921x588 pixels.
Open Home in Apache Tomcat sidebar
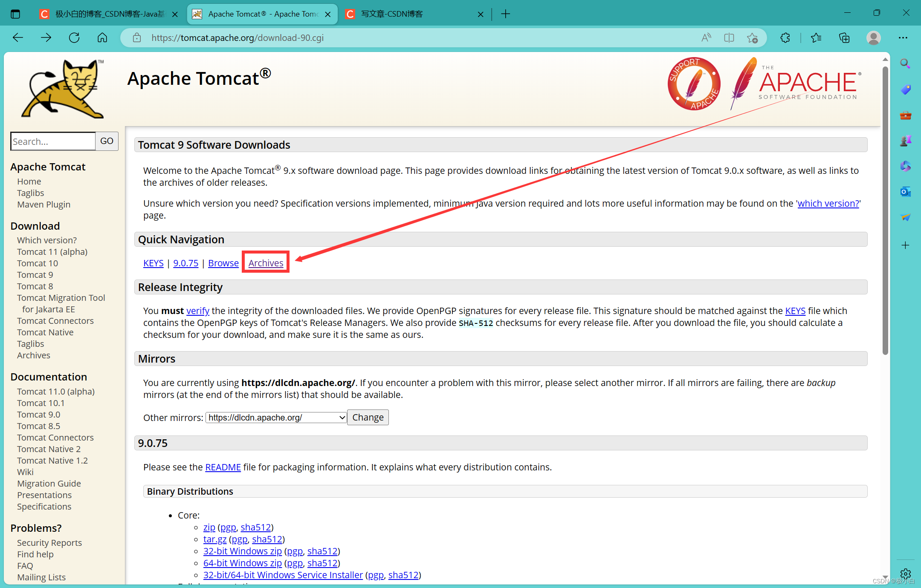[x=29, y=182]
